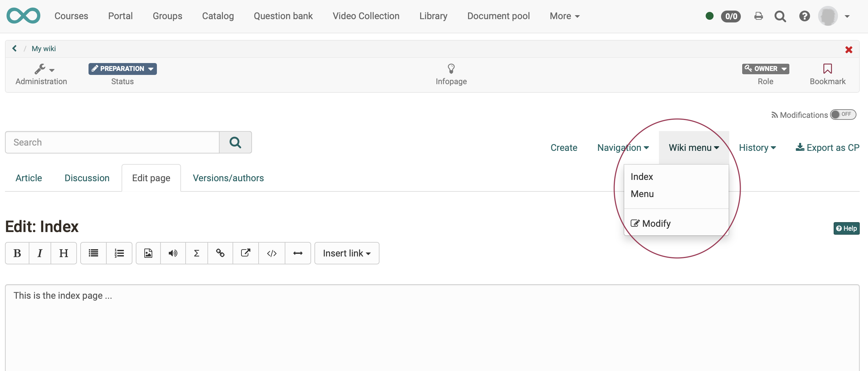Insert a numbered list

click(x=119, y=253)
